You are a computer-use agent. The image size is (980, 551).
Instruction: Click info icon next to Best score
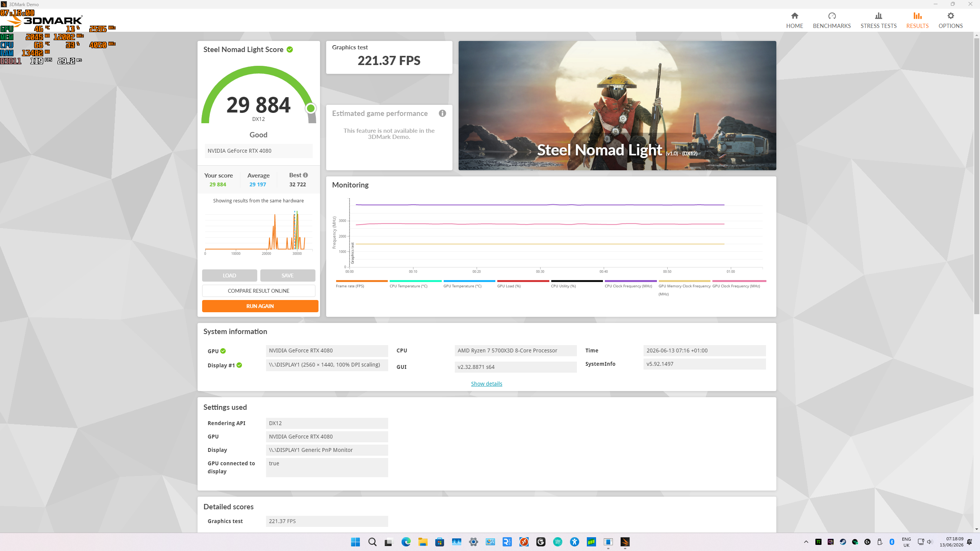[305, 175]
